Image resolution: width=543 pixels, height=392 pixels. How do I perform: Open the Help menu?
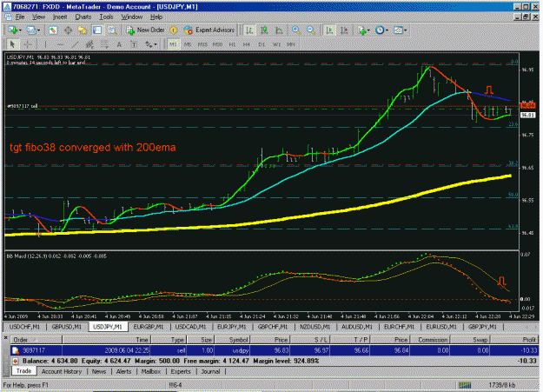pyautogui.click(x=156, y=17)
